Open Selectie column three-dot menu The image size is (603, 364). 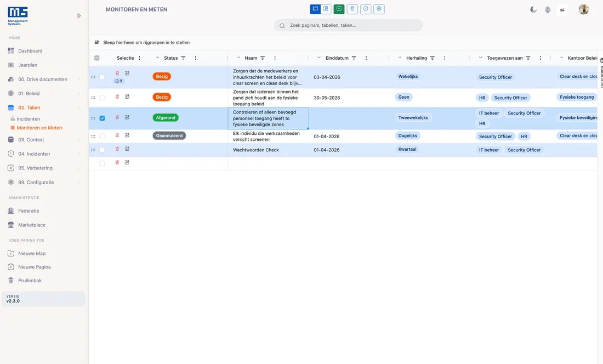pos(139,58)
